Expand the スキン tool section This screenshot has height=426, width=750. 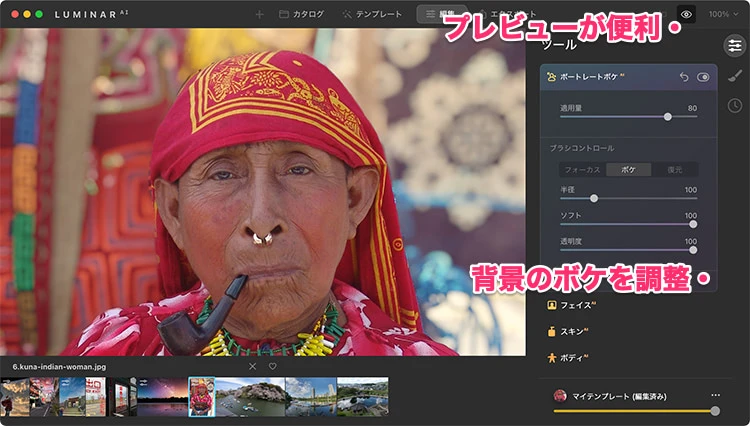pos(572,330)
